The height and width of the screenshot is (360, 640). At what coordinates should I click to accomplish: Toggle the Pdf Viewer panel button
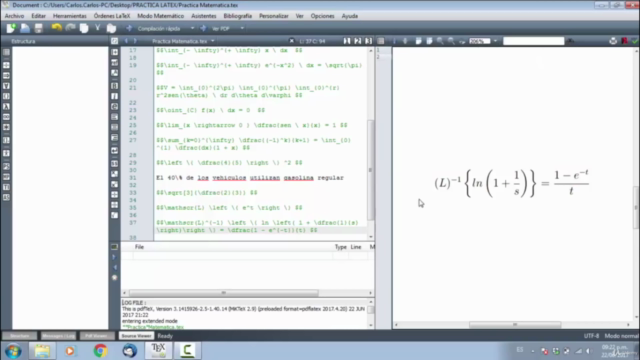click(x=97, y=336)
